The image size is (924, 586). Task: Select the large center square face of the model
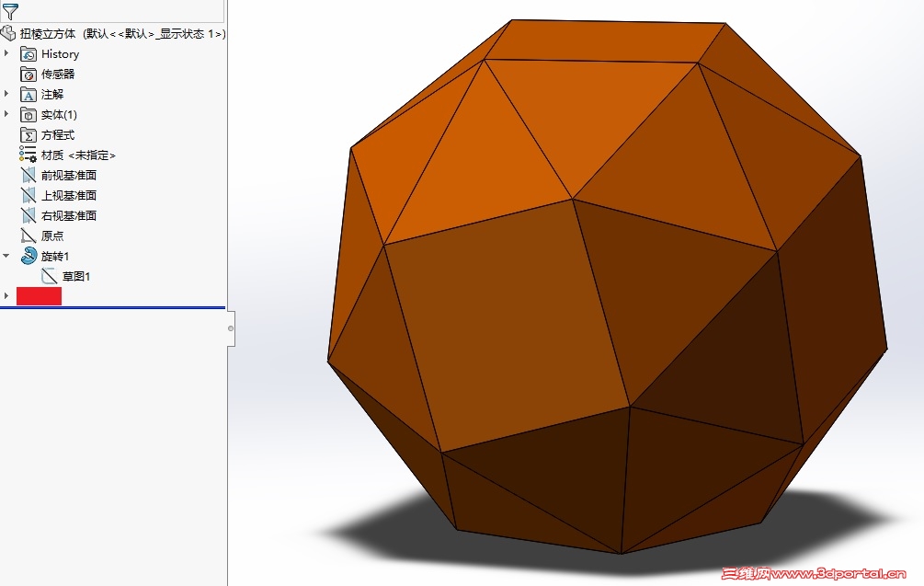[x=507, y=326]
